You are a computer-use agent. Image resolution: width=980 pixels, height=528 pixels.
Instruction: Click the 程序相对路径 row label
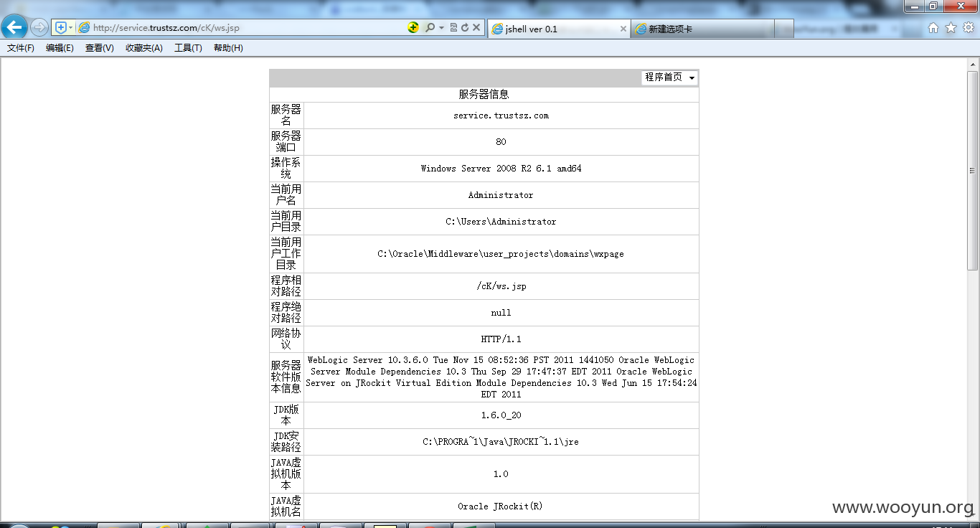click(286, 286)
